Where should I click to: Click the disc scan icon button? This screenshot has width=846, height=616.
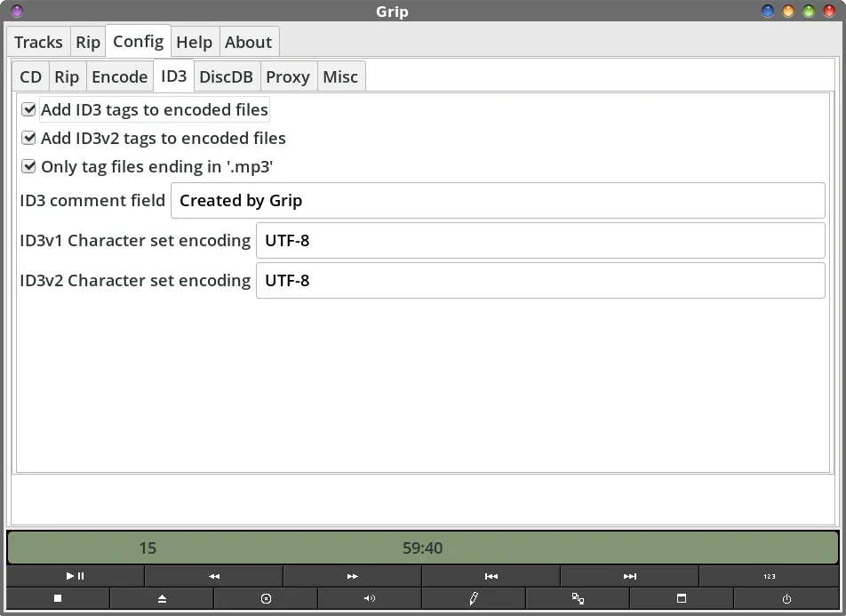pos(266,598)
